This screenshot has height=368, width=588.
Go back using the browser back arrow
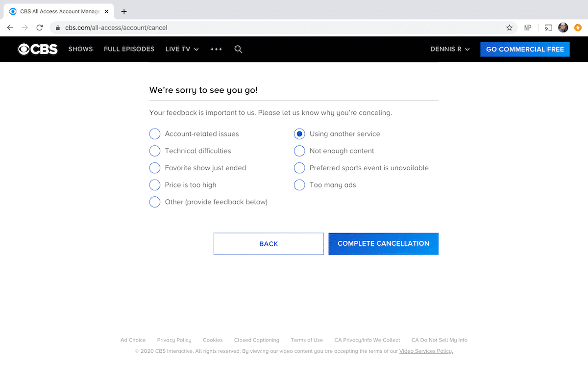[x=10, y=27]
